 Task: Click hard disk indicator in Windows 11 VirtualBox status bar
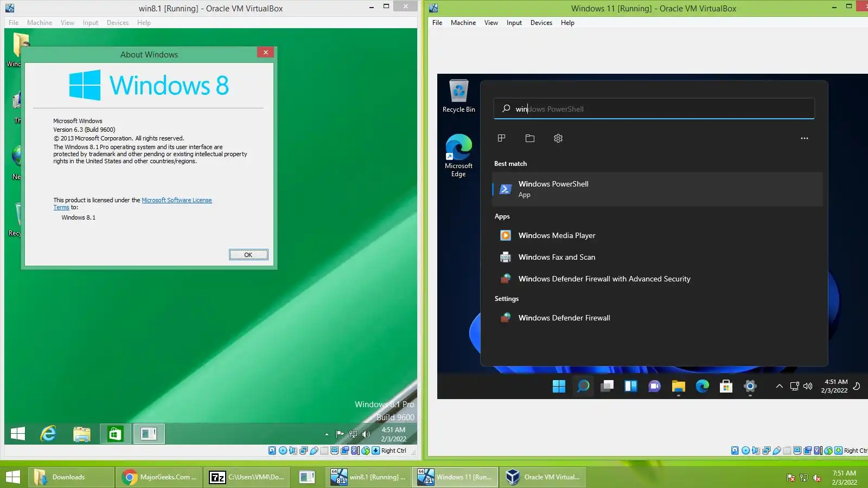pyautogui.click(x=735, y=451)
